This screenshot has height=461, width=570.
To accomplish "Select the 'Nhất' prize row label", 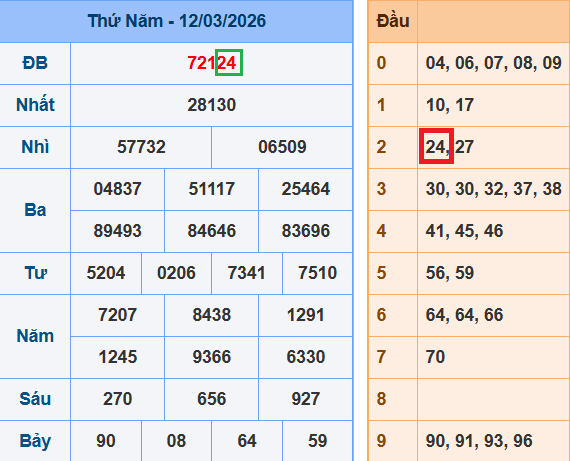I will point(35,105).
